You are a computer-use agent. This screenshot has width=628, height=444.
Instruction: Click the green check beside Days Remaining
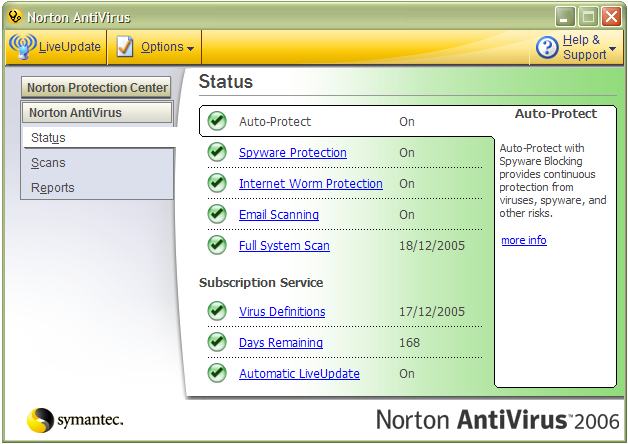pos(217,342)
